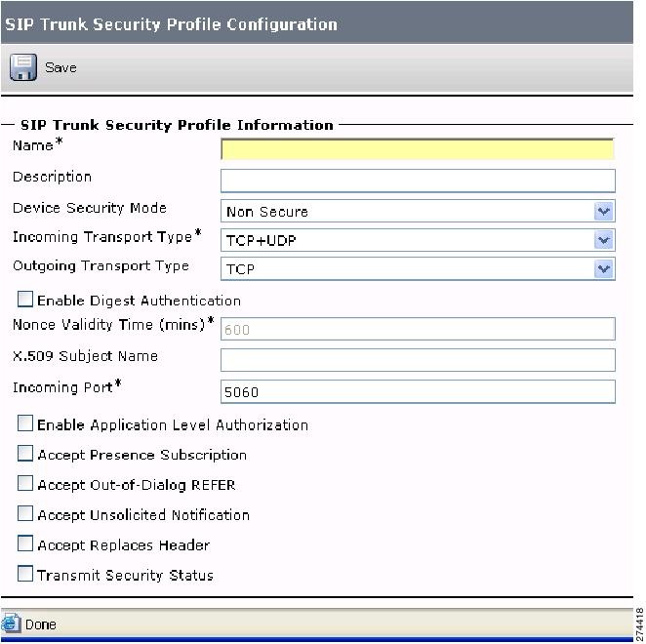Check Accept Presence Subscription
Image resolution: width=646 pixels, height=644 pixels.
(25, 453)
